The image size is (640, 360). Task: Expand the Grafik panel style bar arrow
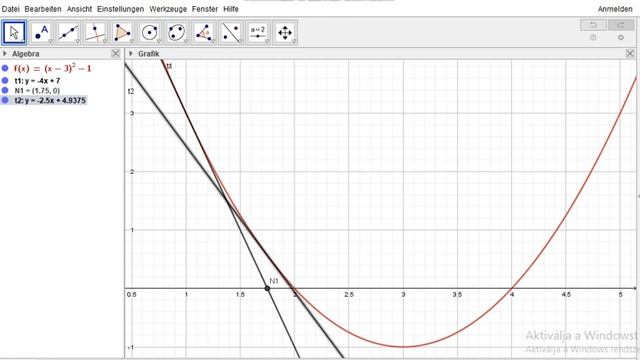point(131,53)
